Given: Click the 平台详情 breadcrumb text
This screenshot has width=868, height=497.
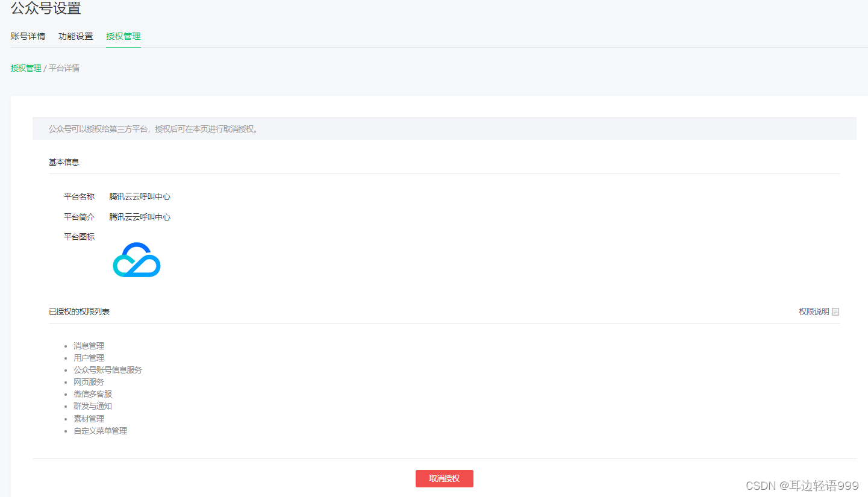Looking at the screenshot, I should [64, 69].
